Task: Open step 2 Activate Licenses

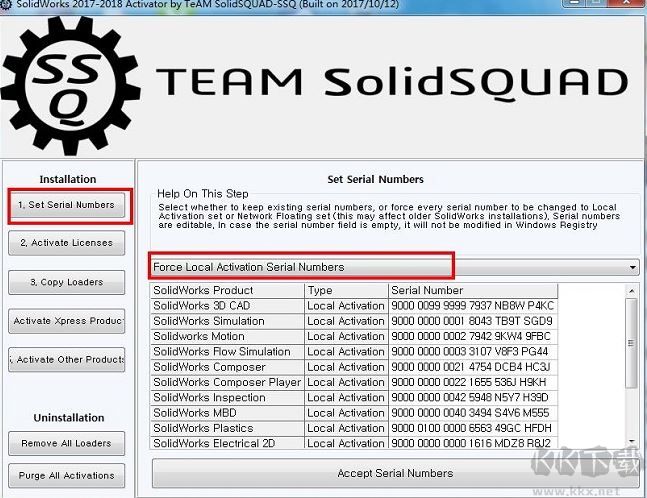Action: click(x=66, y=243)
